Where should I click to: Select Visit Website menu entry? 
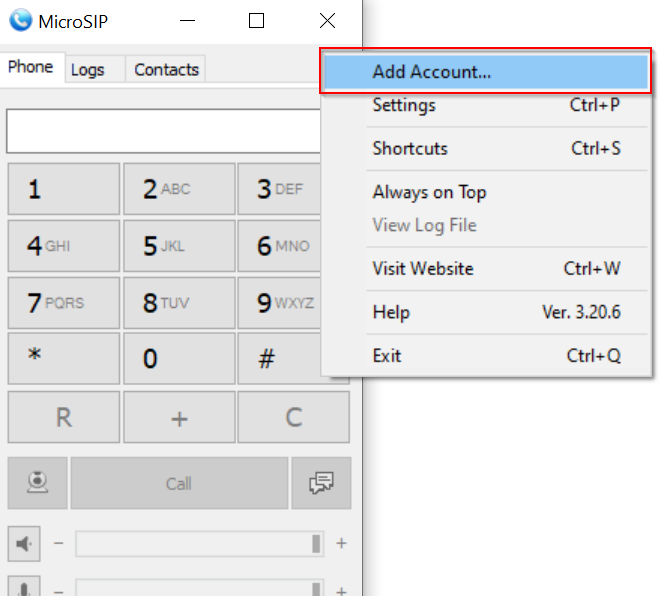pyautogui.click(x=485, y=269)
